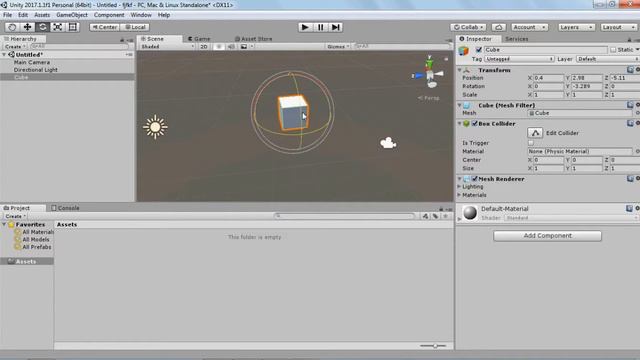
Task: Open the Assets menu
Action: point(42,15)
